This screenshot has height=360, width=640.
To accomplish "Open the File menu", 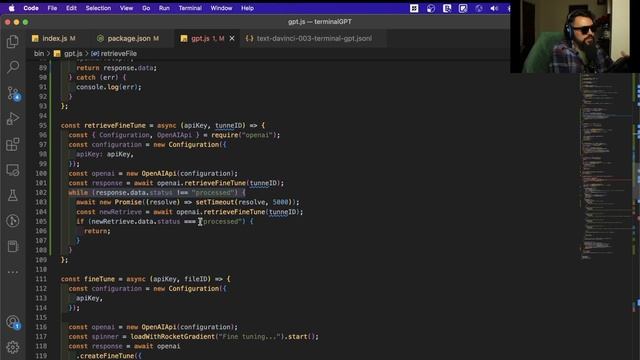I will point(52,8).
